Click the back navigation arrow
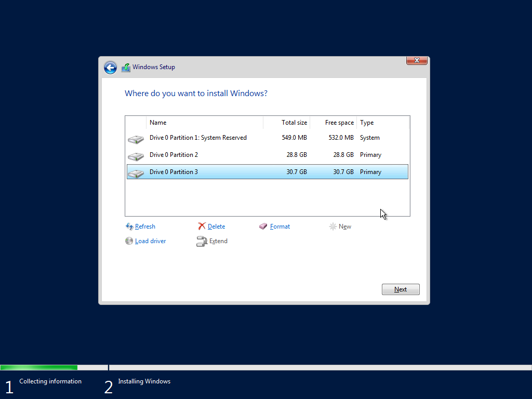This screenshot has height=399, width=532. (x=110, y=68)
